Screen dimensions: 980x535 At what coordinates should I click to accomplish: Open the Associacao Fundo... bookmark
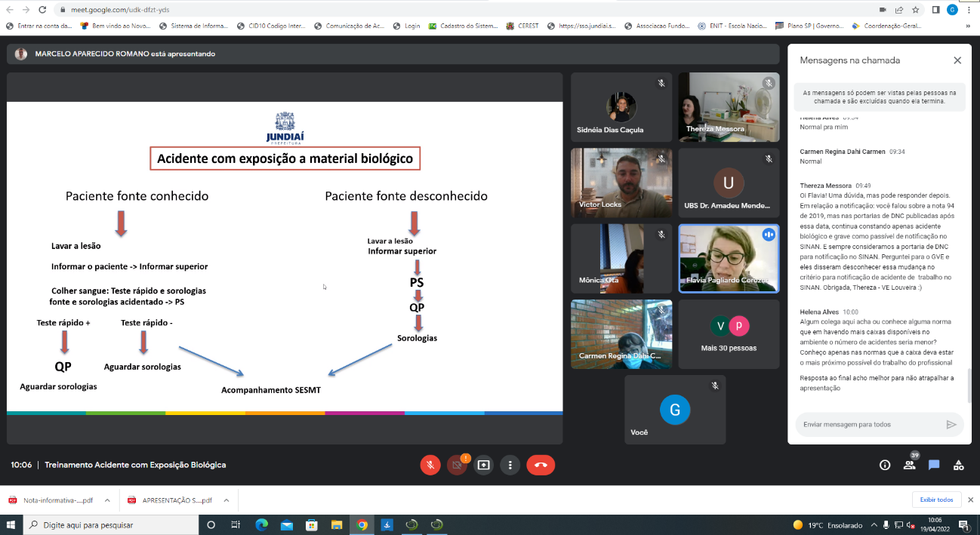click(x=658, y=26)
